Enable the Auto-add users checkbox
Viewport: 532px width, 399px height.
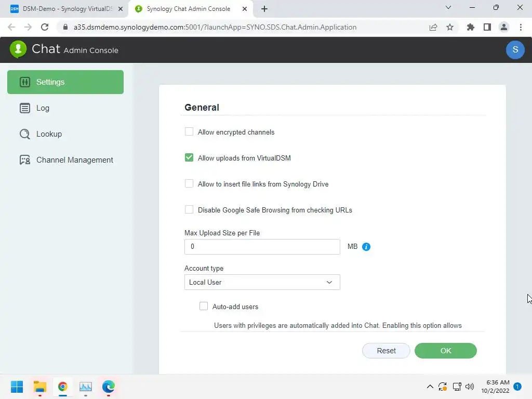(204, 307)
